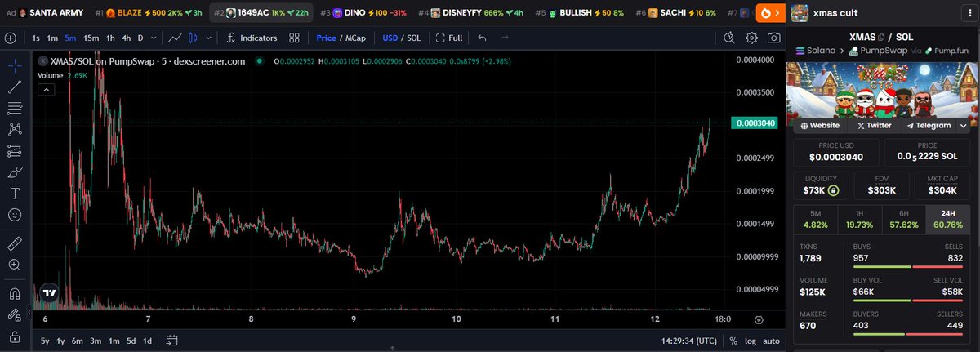
Task: Activate the zoom in tool
Action: 14,265
